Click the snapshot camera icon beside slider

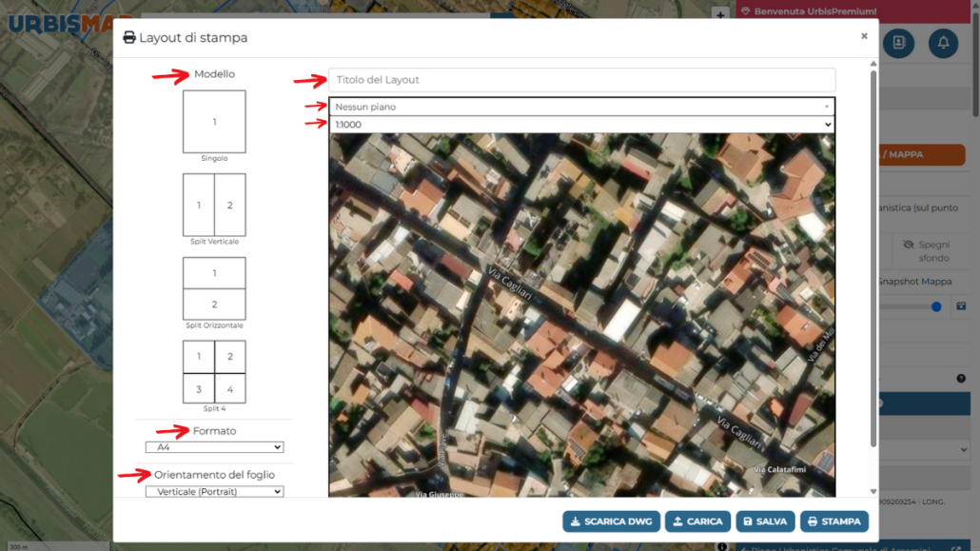pos(961,306)
